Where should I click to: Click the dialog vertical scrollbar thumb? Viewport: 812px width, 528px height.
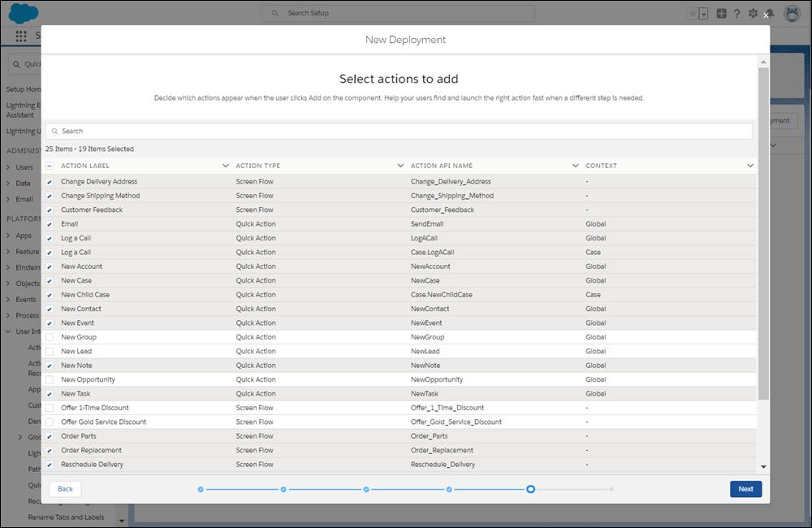[x=763, y=233]
